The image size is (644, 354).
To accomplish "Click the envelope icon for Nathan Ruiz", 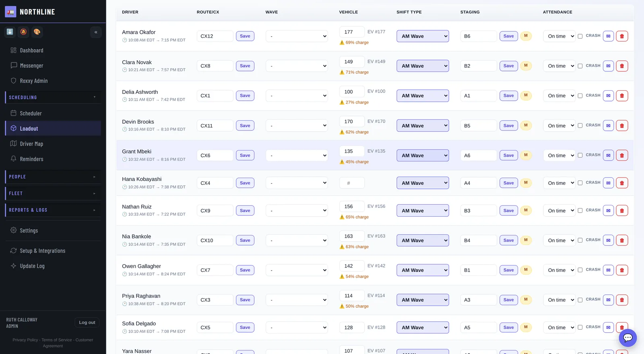I will (608, 211).
